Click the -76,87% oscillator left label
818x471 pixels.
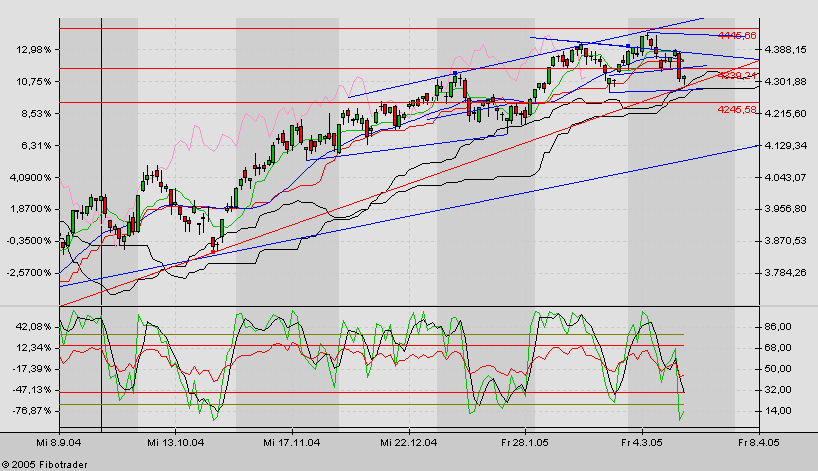click(x=32, y=410)
